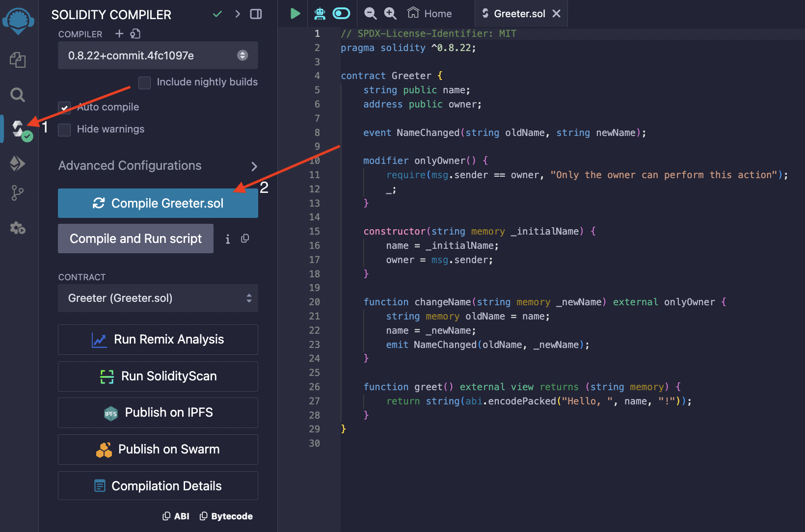
Task: Enable Include nightly builds checkbox
Action: pyautogui.click(x=144, y=82)
